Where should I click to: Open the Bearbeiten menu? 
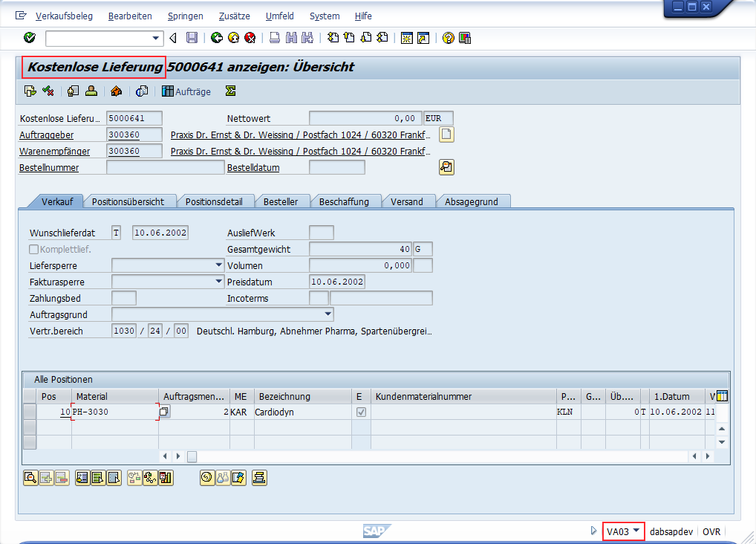click(130, 16)
